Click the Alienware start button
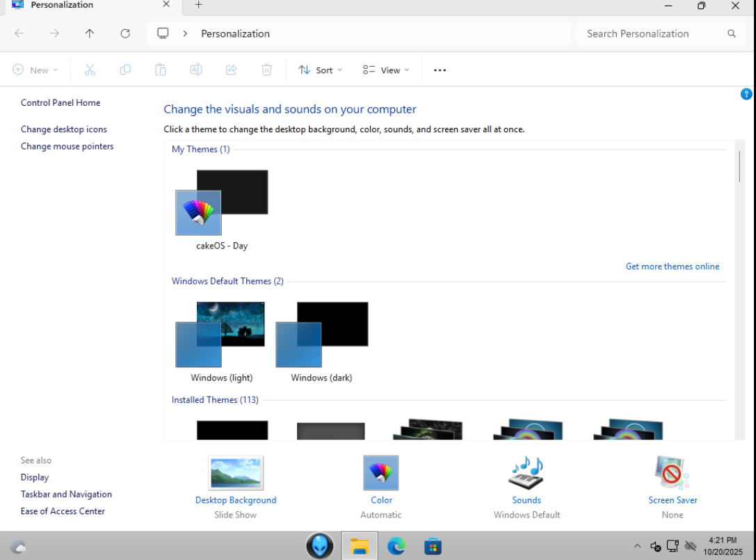756x560 pixels. 320,546
